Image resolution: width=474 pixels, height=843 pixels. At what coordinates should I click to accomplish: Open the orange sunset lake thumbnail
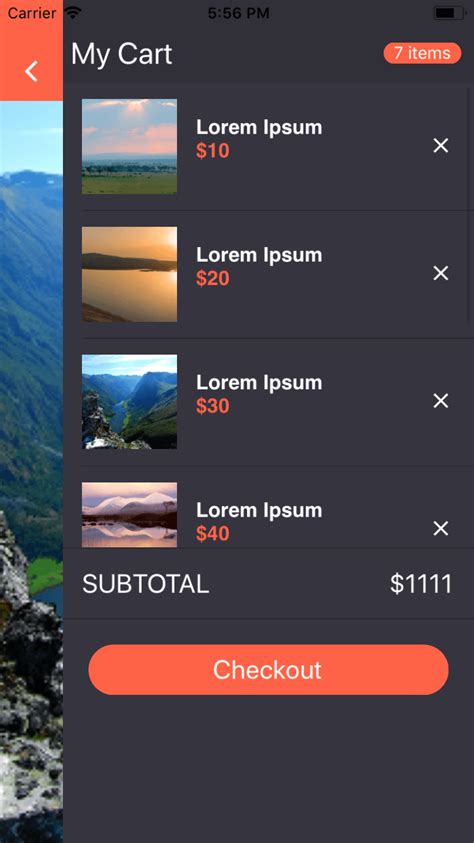pyautogui.click(x=130, y=274)
